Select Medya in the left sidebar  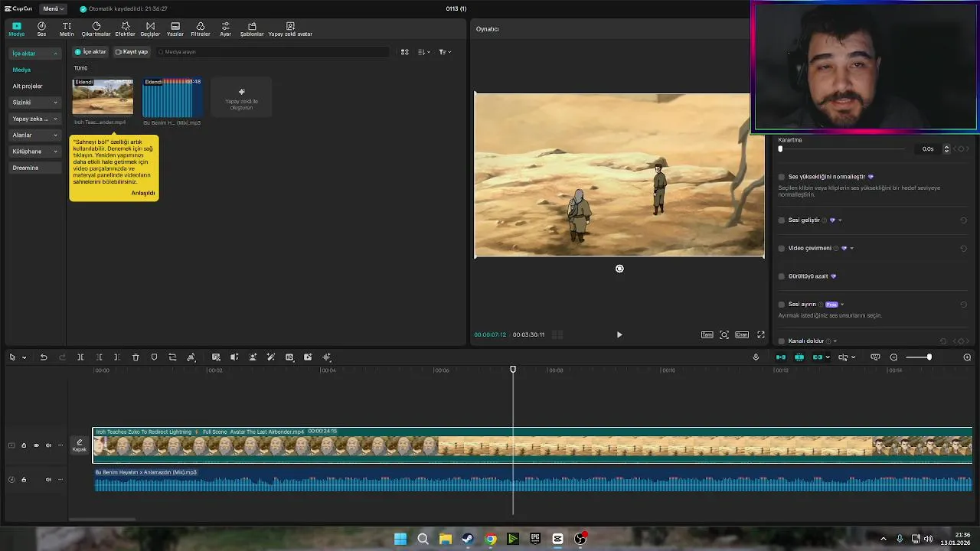(21, 70)
